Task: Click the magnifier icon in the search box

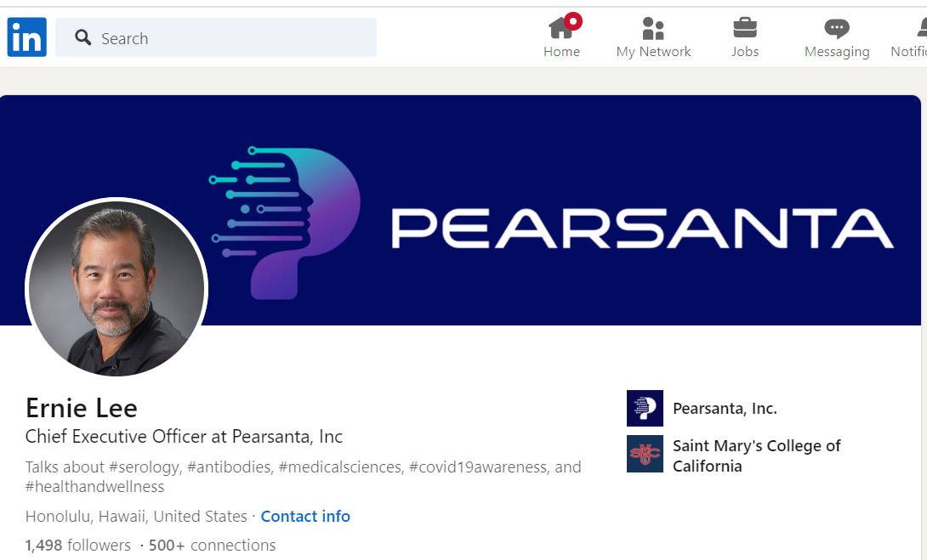Action: point(82,37)
